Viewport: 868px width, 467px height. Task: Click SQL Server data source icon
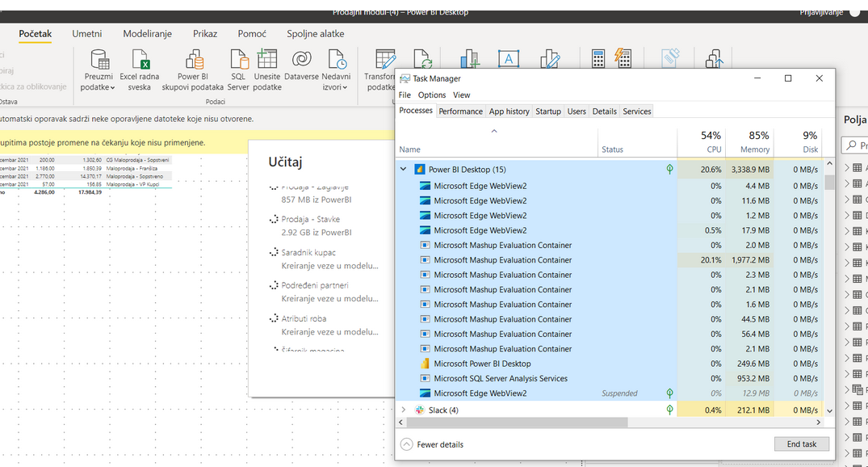pyautogui.click(x=238, y=59)
